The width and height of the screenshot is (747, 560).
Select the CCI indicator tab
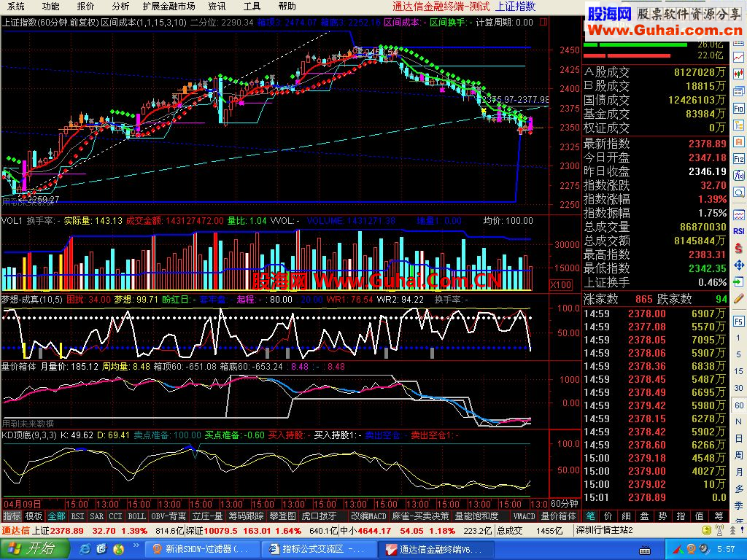115,516
